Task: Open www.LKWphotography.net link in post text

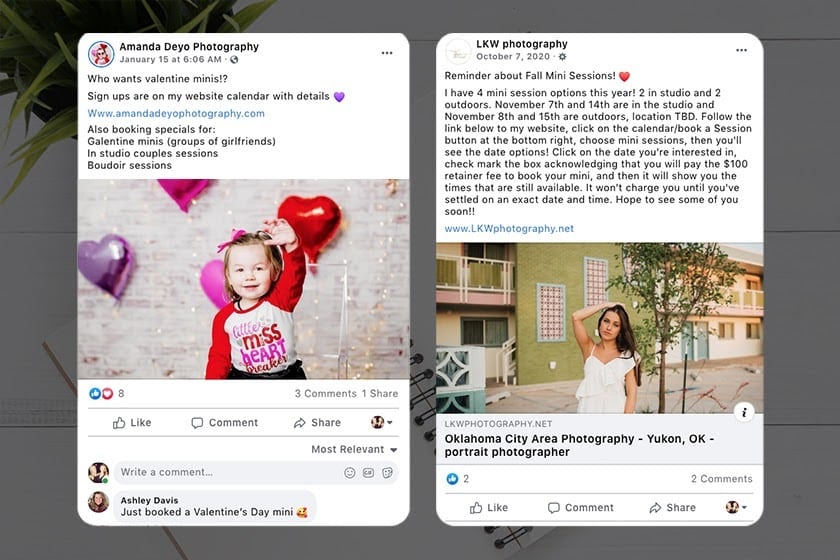Action: [x=509, y=229]
